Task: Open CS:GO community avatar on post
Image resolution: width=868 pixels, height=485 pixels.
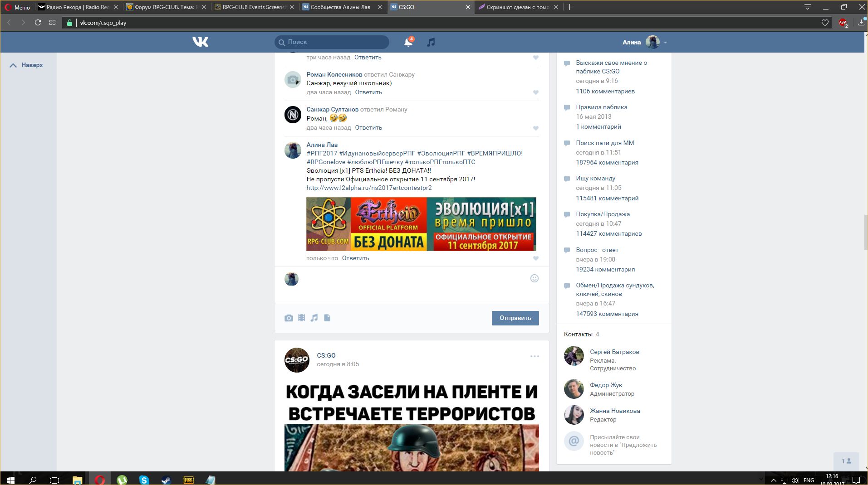Action: click(x=297, y=360)
